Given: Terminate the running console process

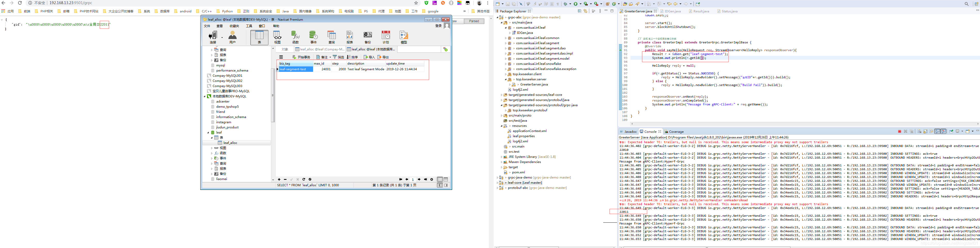Looking at the screenshot, I should (899, 131).
